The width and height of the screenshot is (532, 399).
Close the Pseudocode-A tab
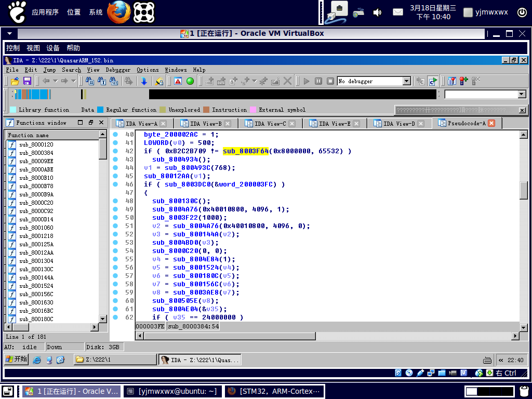(x=491, y=123)
